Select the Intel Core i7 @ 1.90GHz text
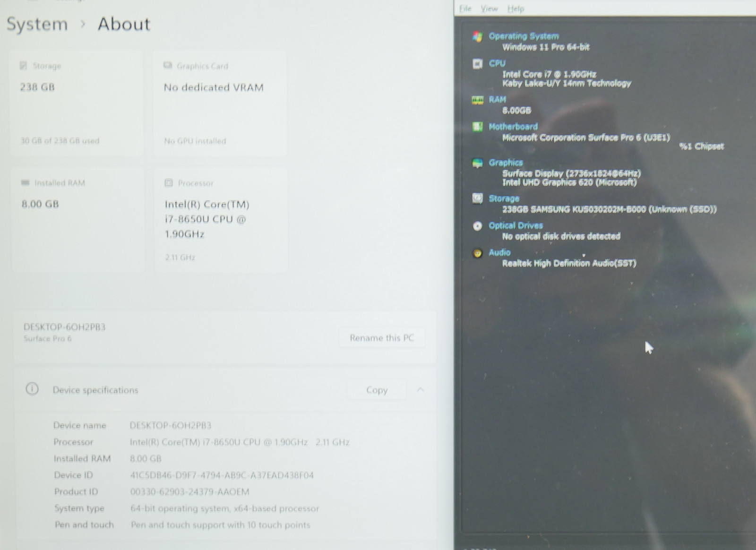Viewport: 756px width, 550px height. click(x=549, y=74)
